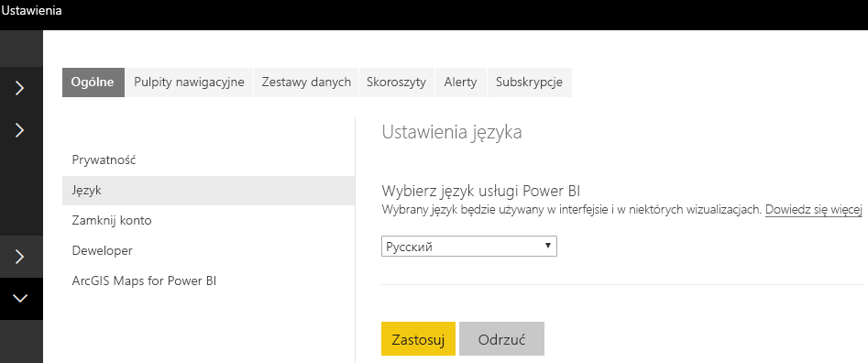Expand the first chevron in the left navigation

(20, 88)
